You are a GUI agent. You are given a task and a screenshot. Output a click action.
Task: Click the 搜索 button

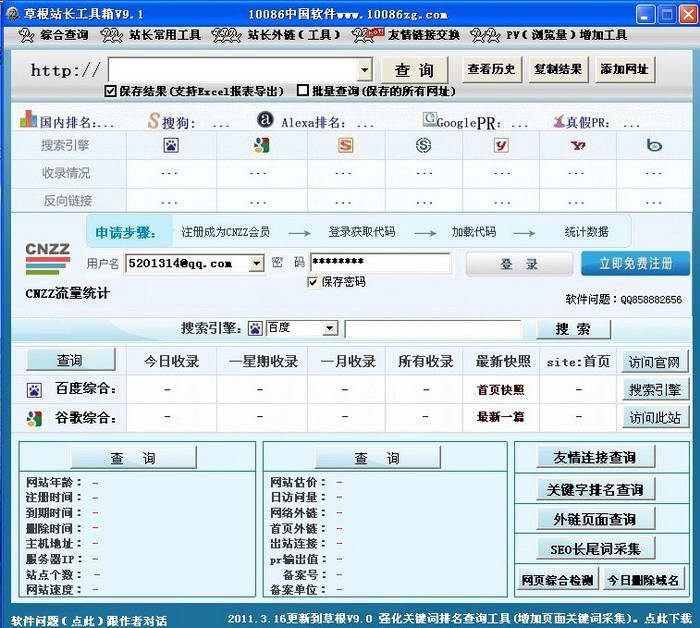click(573, 329)
